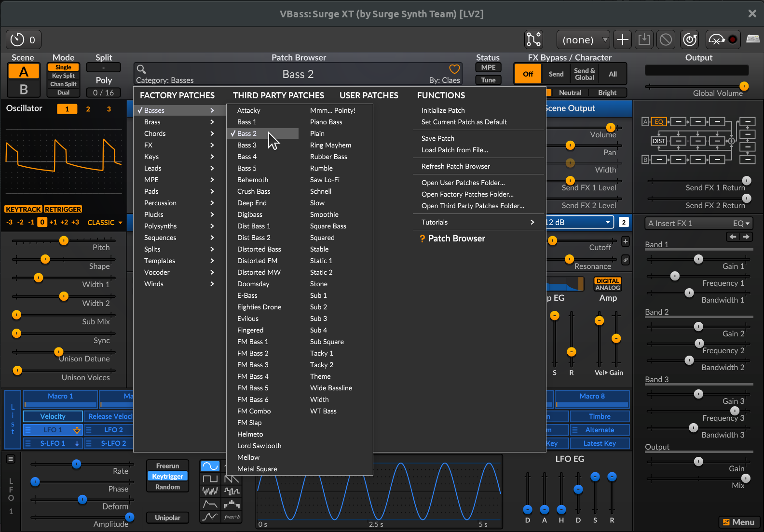Toggle MPE status

coord(488,67)
